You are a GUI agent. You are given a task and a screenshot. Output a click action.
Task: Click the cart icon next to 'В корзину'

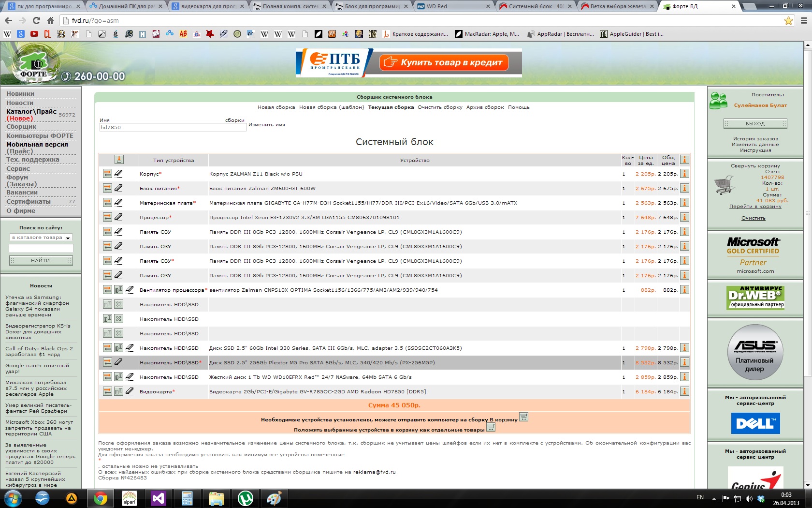click(x=523, y=417)
